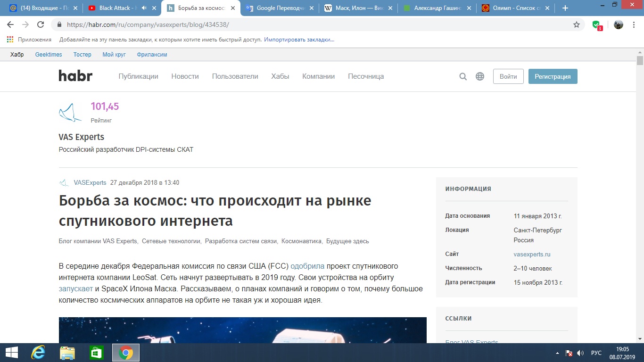Open the Компании menu item

tap(319, 76)
